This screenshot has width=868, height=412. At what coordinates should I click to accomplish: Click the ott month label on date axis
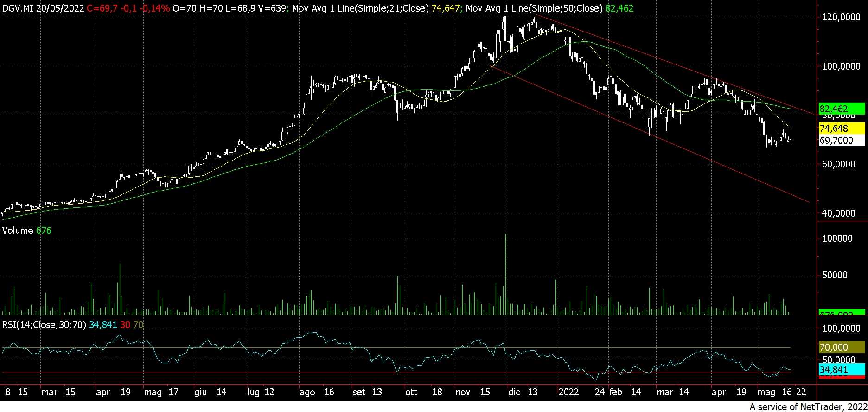tap(411, 393)
